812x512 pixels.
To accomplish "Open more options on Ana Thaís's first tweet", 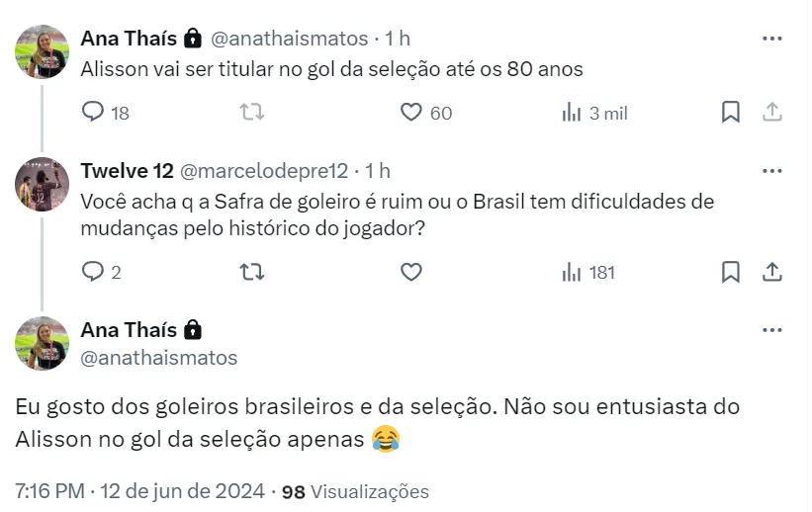I will point(772,39).
